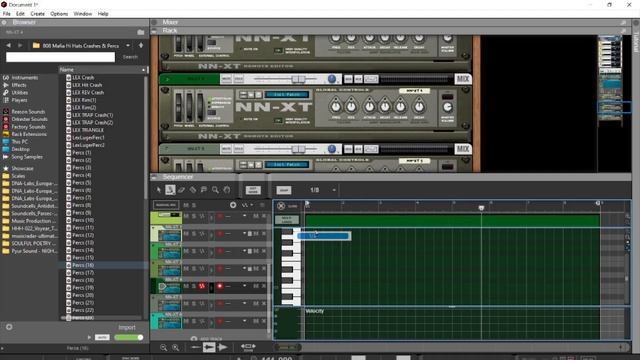This screenshot has width=640, height=360.
Task: Click the browser search input field
Action: (60, 57)
